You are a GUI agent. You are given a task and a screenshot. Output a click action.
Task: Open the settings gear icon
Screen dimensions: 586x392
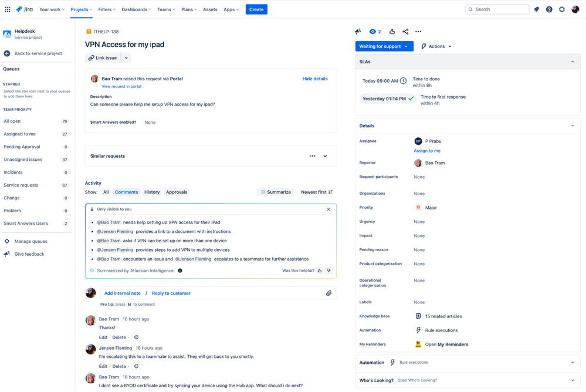coord(562,9)
